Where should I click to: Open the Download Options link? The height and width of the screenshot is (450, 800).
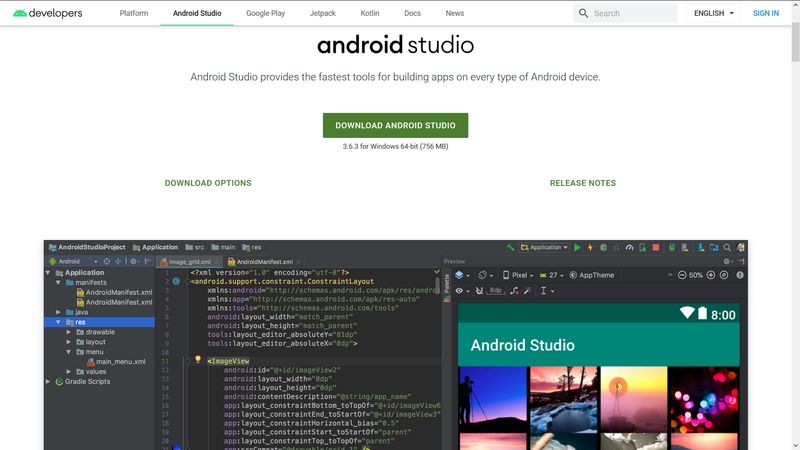pos(208,183)
